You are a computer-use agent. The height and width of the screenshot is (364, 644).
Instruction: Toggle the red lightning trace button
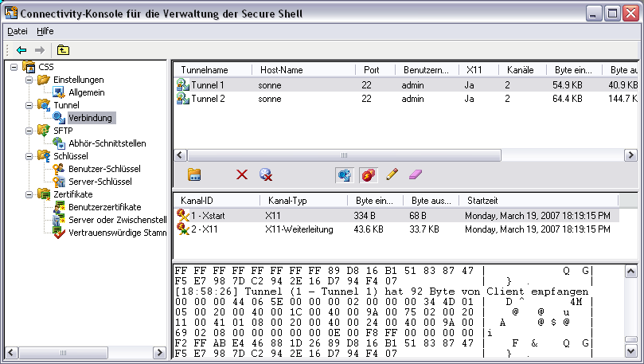pos(368,174)
